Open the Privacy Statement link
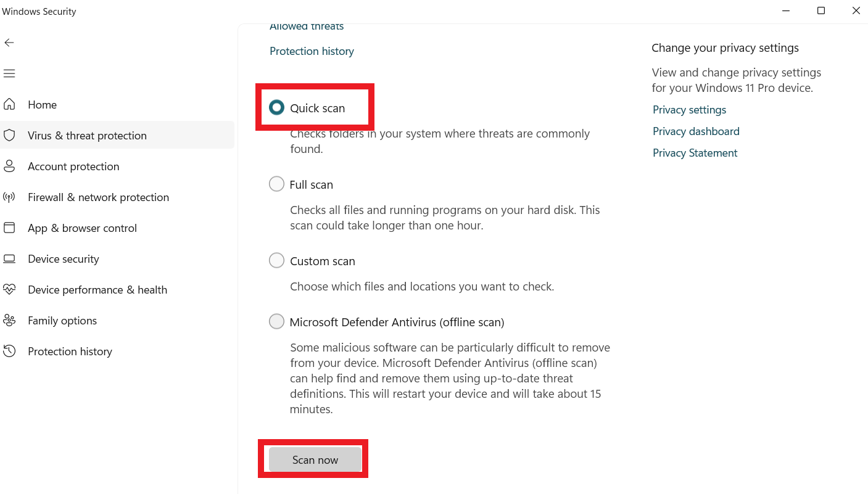Screen dimensions: 868x494 pyautogui.click(x=695, y=153)
